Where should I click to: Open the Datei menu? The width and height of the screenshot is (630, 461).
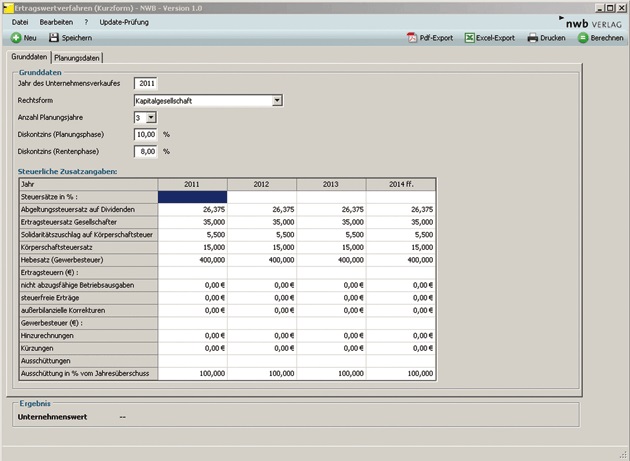tap(19, 21)
